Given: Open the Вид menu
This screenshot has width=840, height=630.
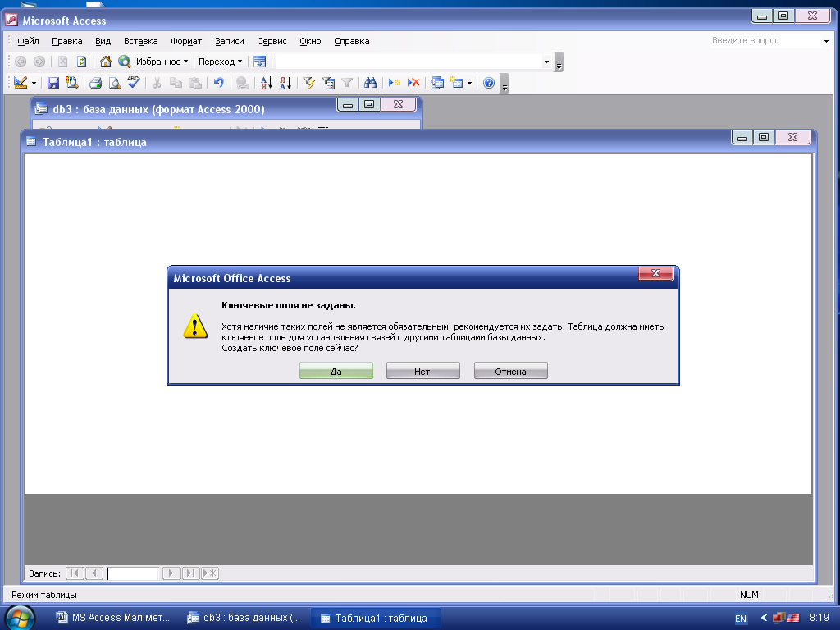Looking at the screenshot, I should pyautogui.click(x=103, y=41).
